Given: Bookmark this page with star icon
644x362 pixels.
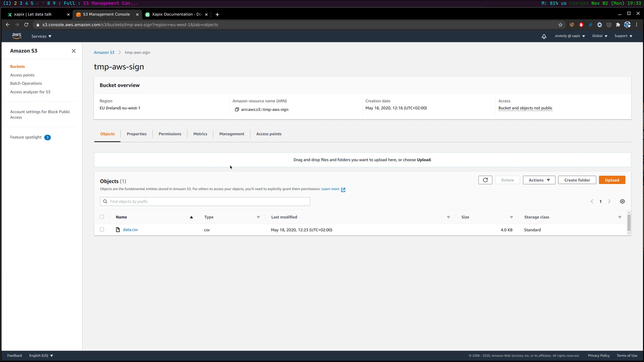Looking at the screenshot, I should coord(560,25).
